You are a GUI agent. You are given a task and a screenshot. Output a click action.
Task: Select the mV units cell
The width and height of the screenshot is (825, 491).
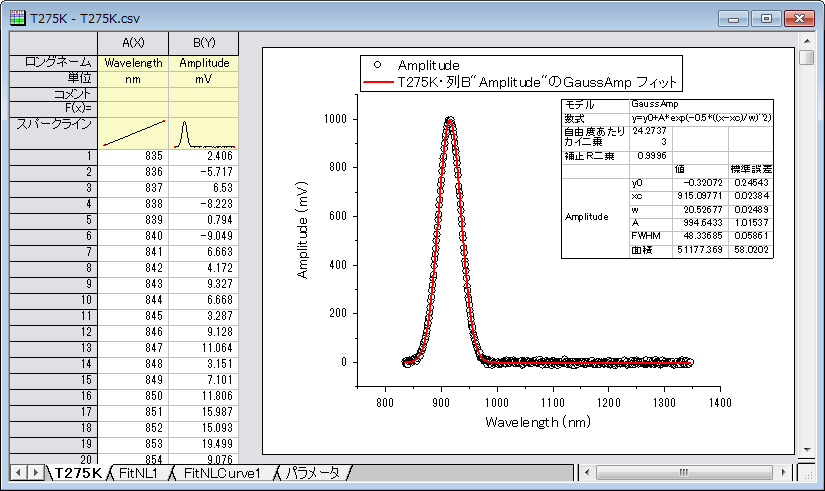pyautogui.click(x=204, y=79)
